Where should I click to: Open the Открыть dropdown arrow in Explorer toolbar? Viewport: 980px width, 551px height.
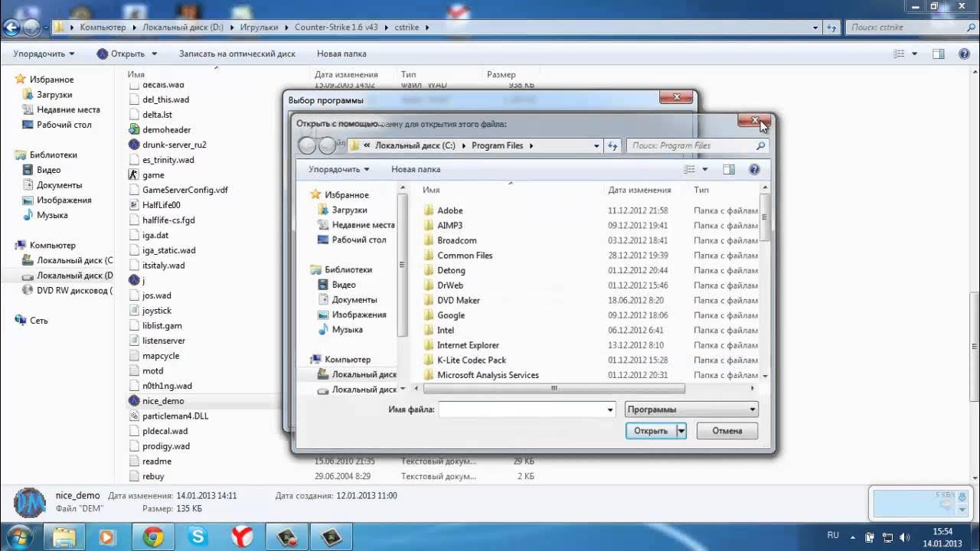[154, 54]
